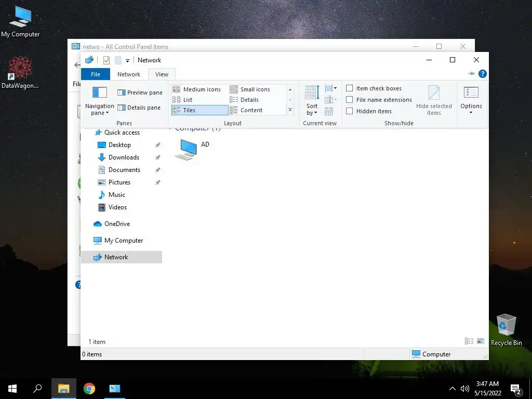532x399 pixels.
Task: Toggle the Details pane
Action: pos(139,108)
